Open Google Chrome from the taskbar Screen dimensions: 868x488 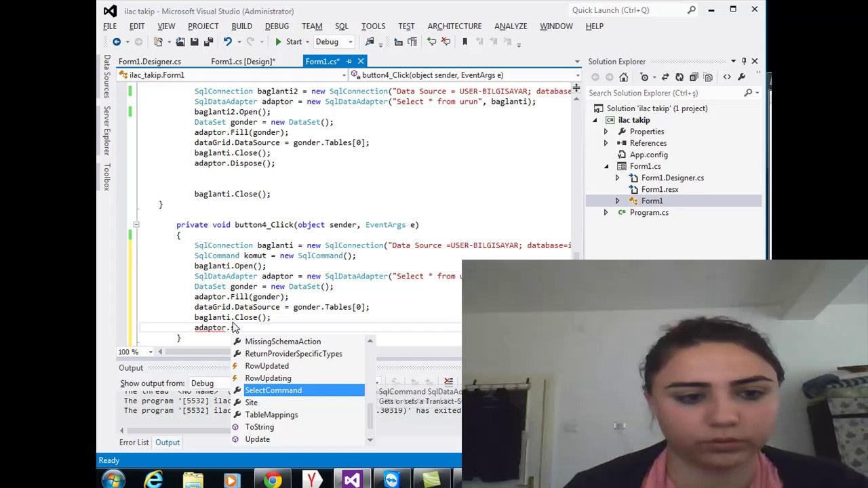273,480
